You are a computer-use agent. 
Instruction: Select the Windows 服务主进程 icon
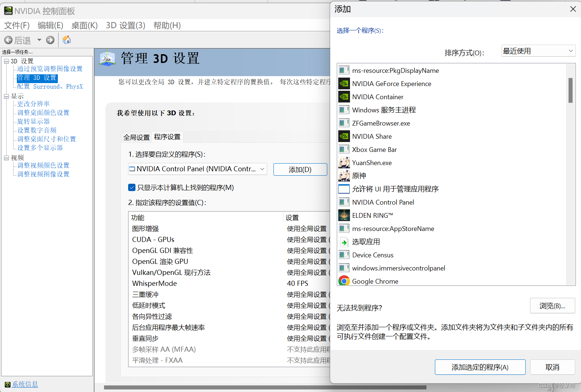coord(344,110)
